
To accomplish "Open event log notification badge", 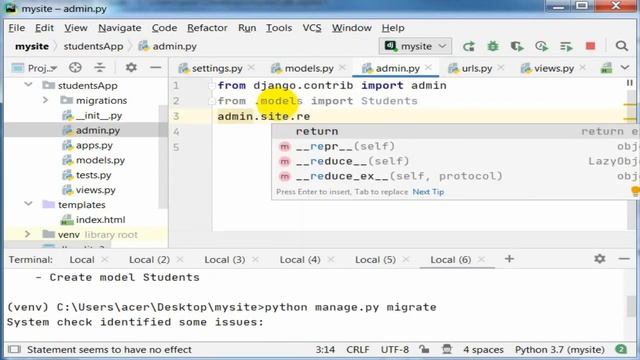I will click(621, 349).
